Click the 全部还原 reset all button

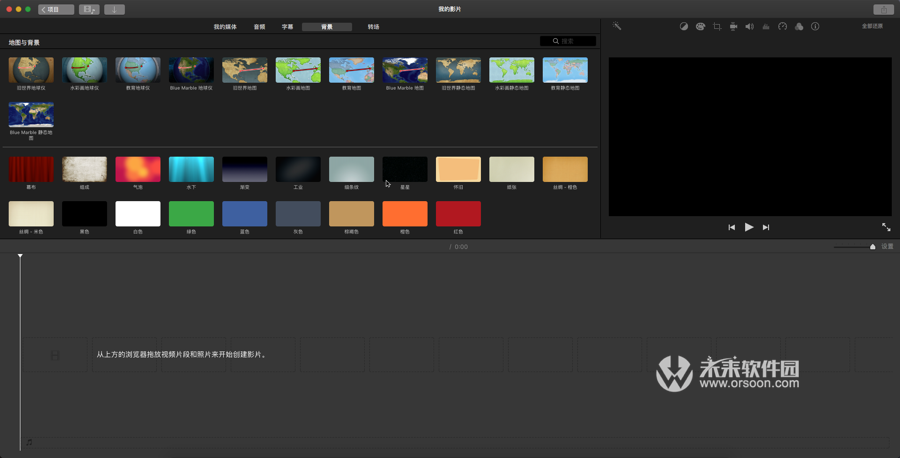(872, 27)
